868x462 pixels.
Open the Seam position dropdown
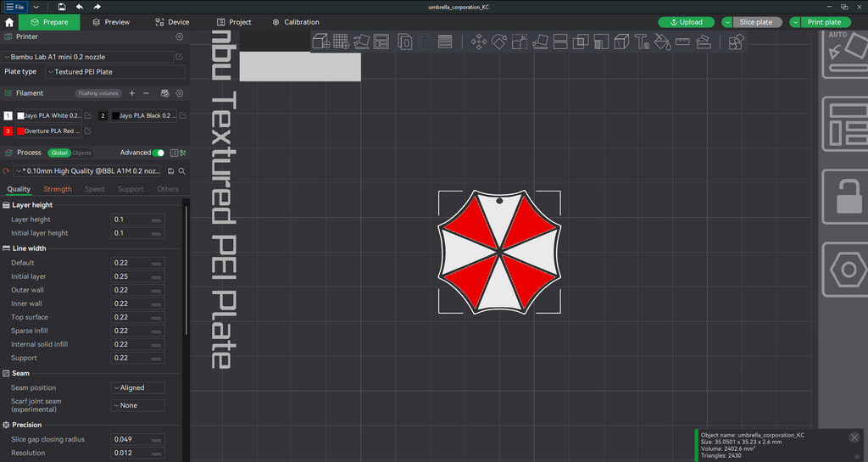coord(138,388)
